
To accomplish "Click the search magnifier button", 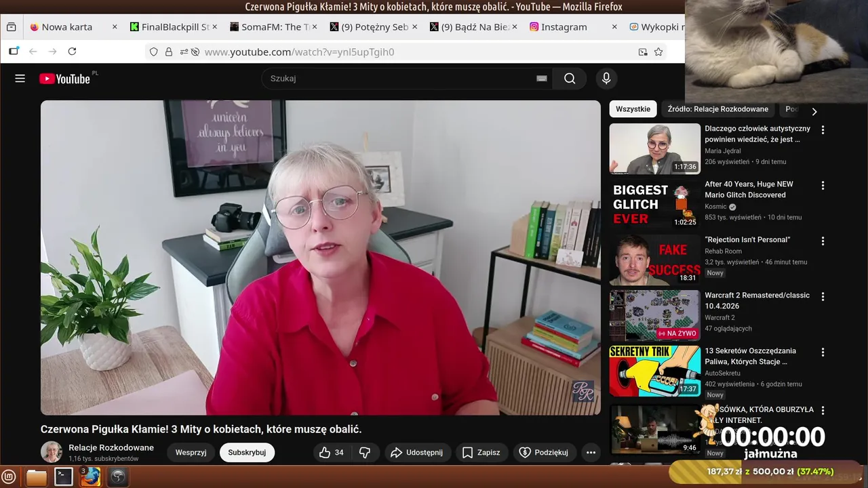I will (570, 79).
